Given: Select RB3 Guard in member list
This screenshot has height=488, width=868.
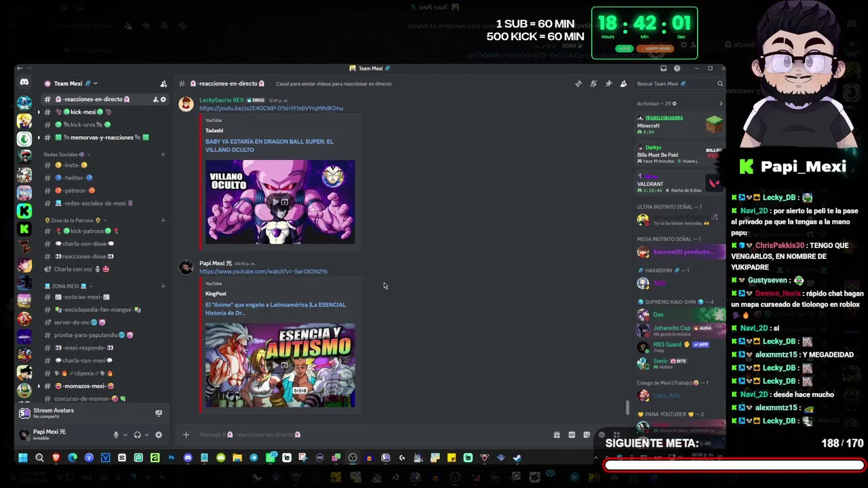Looking at the screenshot, I should (x=680, y=346).
